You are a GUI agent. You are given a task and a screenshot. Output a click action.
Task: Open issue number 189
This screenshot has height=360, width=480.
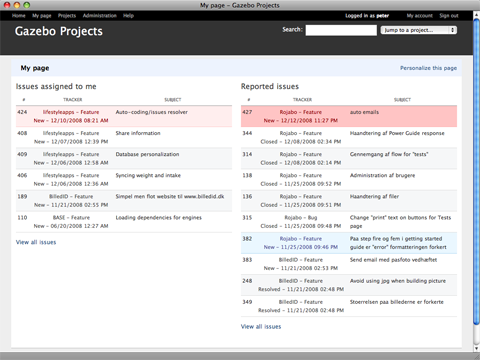22,196
